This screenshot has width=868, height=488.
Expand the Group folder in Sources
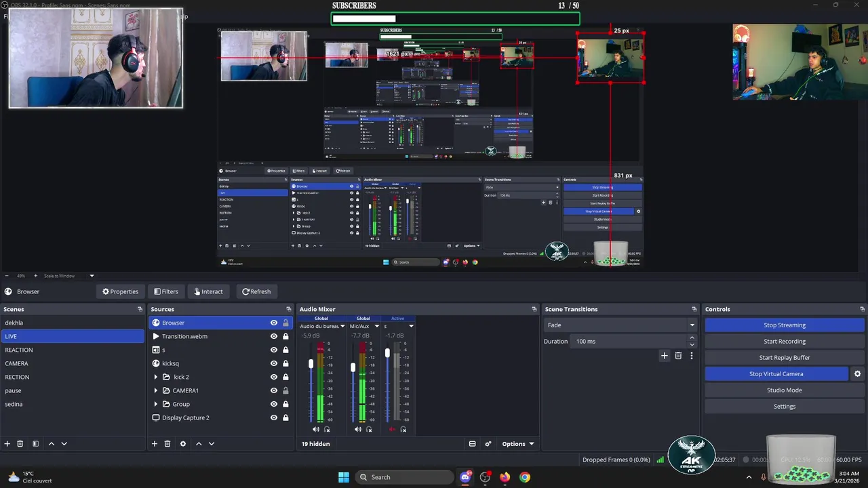click(x=156, y=404)
